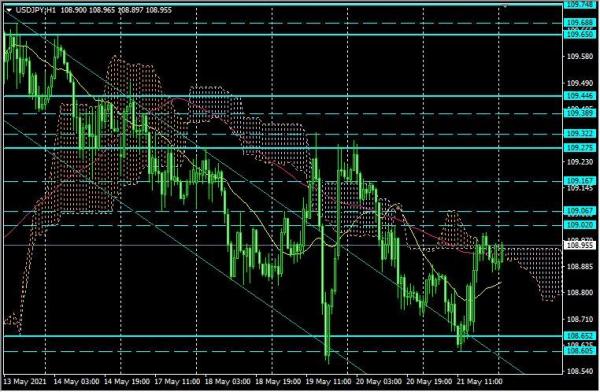Viewport: 600px width, 392px height.
Task: Select the USDJPY,H1 symbol title text
Action: click(x=36, y=10)
